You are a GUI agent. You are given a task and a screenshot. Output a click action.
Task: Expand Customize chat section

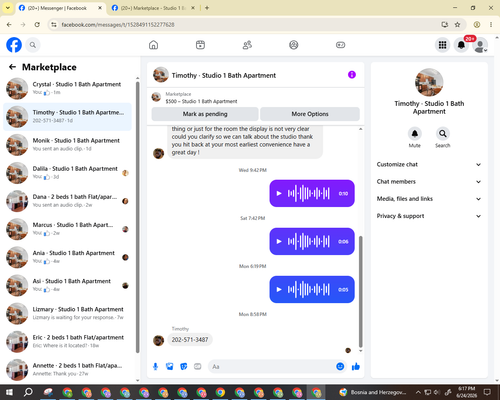429,164
